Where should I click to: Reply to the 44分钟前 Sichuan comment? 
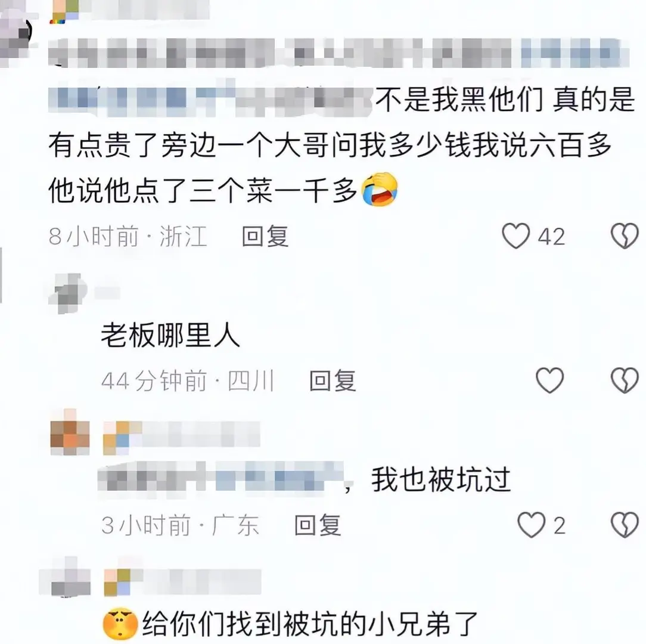point(333,380)
